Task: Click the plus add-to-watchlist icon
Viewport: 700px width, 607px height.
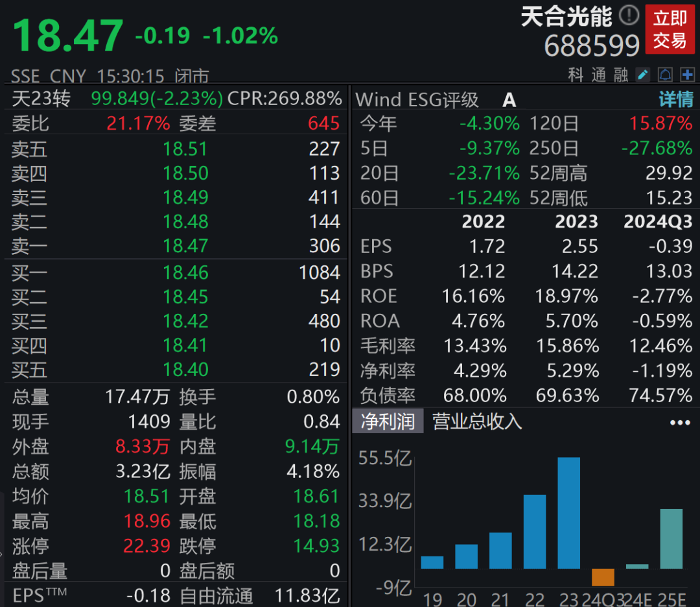Action: click(687, 75)
